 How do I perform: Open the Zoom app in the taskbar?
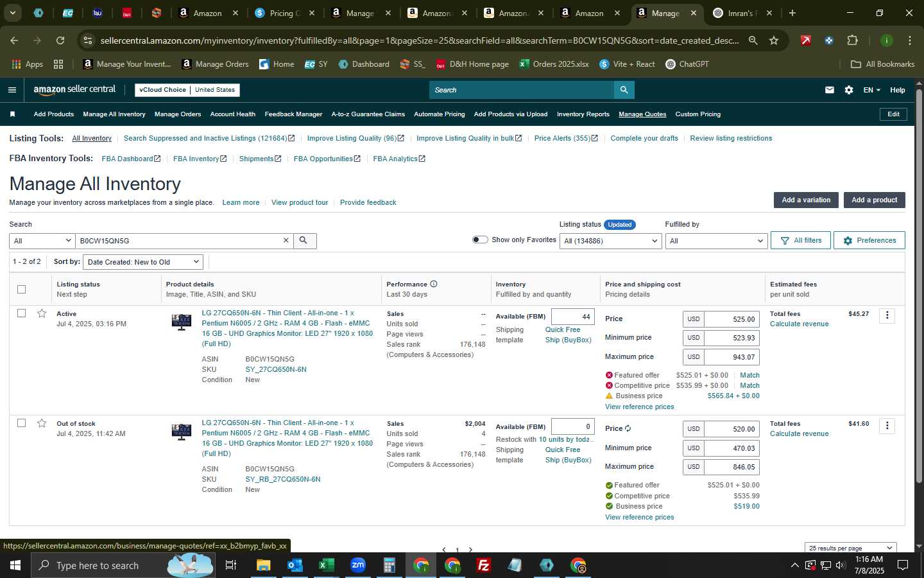pyautogui.click(x=358, y=565)
